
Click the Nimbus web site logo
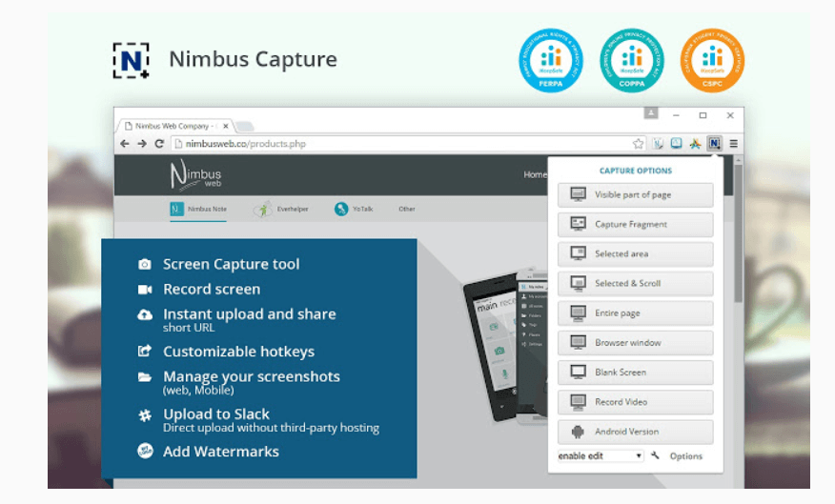pos(195,174)
